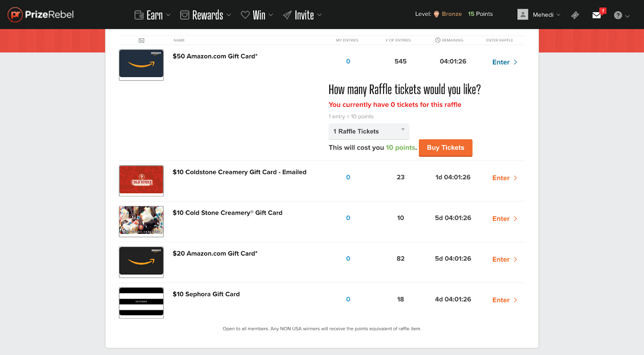This screenshot has width=644, height=355.
Task: Click the 4d 04:01:26 remaining time
Action: click(x=453, y=299)
